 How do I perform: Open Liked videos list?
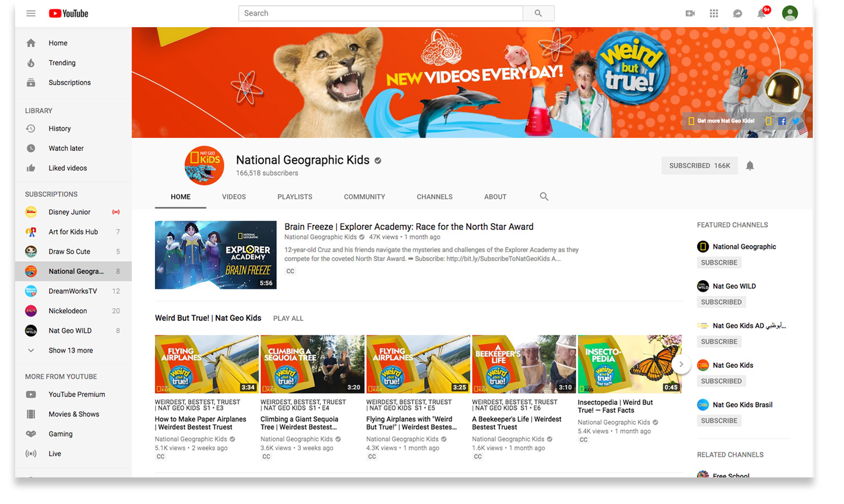pos(73,168)
